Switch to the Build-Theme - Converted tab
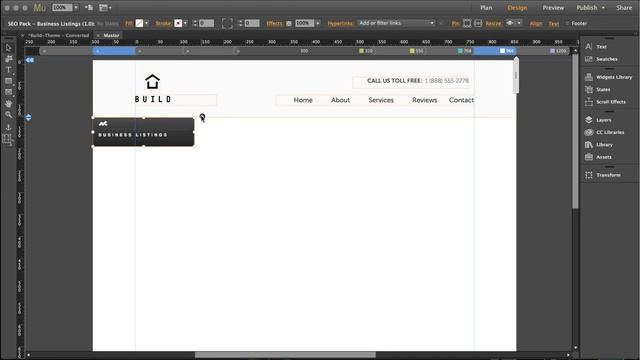640x360 pixels. 59,36
